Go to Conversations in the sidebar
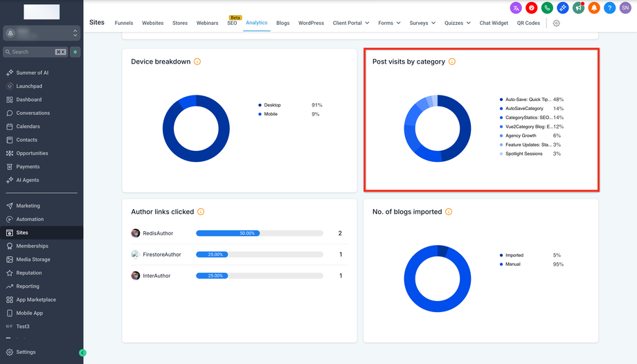Viewport: 637px width, 364px height. [x=33, y=113]
